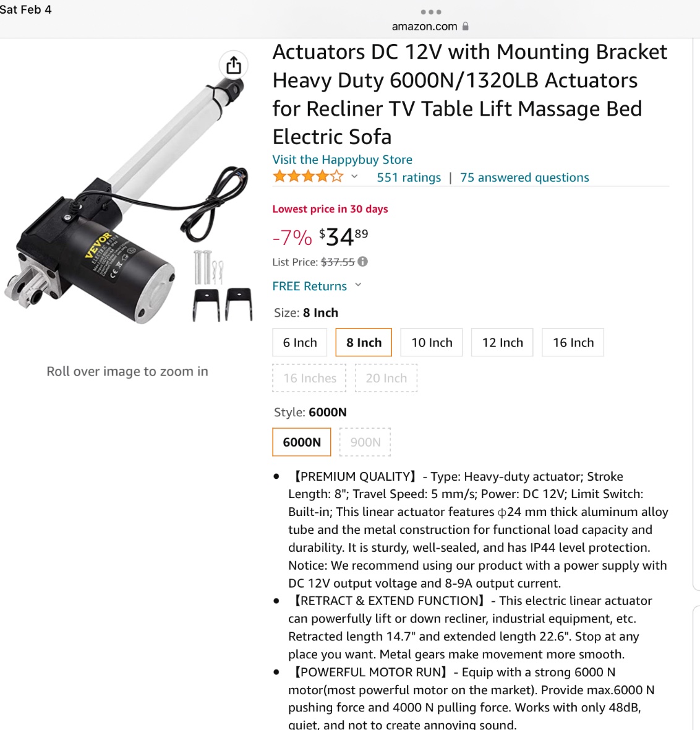
Task: Select the 10 Inch size option
Action: tap(432, 343)
